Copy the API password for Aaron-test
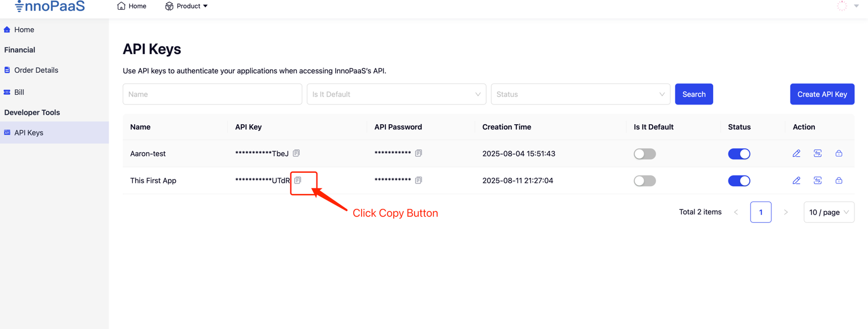This screenshot has width=868, height=329. (x=418, y=153)
